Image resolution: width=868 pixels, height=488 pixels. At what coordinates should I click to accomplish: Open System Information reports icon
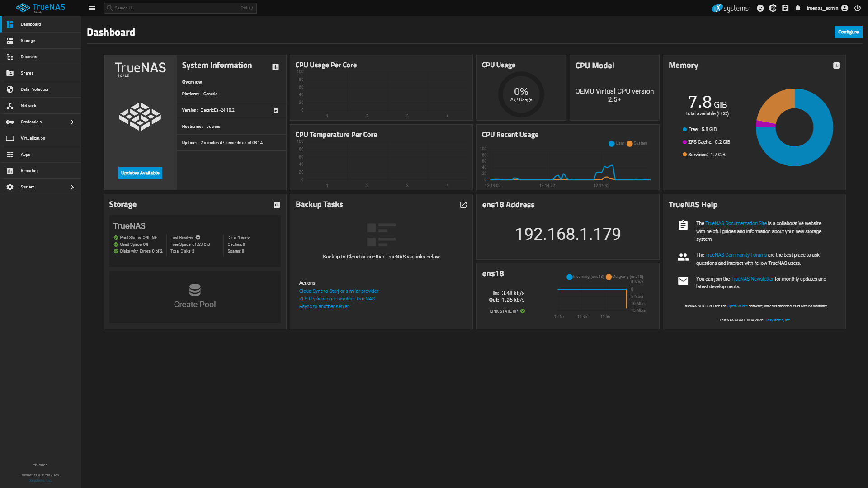point(275,67)
